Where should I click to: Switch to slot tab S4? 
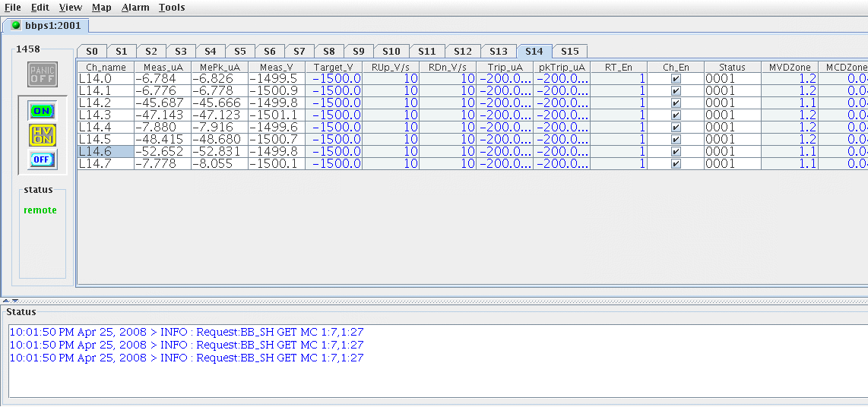[211, 51]
